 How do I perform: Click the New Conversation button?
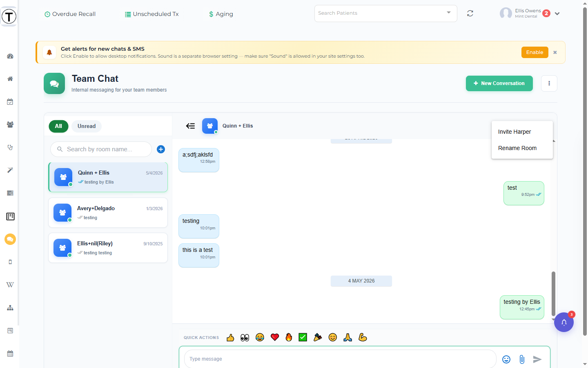[x=499, y=83]
